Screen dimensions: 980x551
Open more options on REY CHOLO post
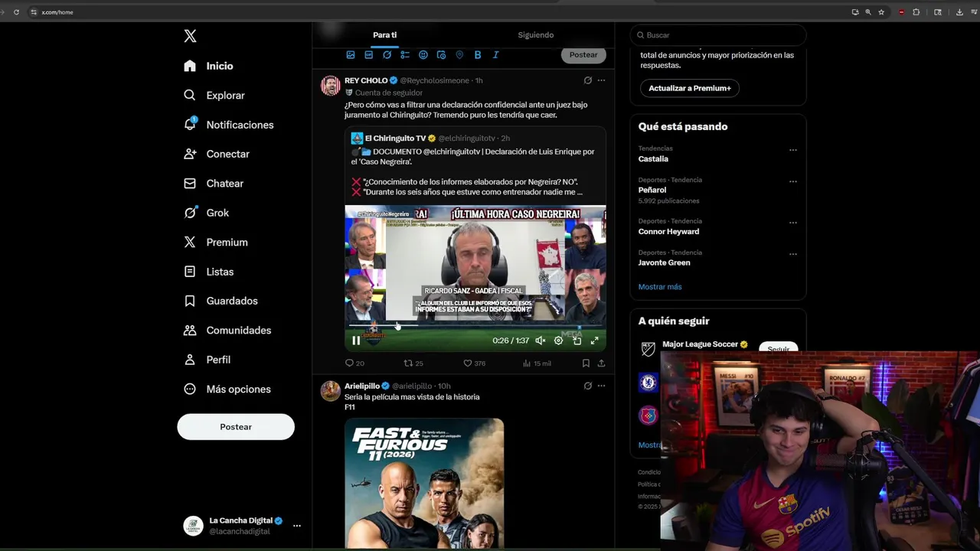click(x=601, y=80)
